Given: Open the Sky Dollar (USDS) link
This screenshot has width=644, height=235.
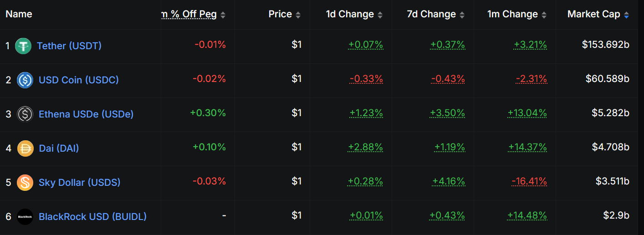Looking at the screenshot, I should [x=79, y=183].
